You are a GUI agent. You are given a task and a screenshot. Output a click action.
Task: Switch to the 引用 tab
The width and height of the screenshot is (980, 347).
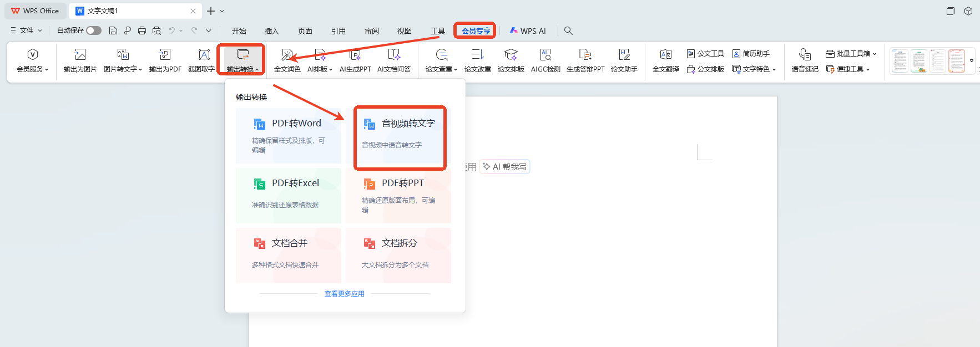click(339, 31)
